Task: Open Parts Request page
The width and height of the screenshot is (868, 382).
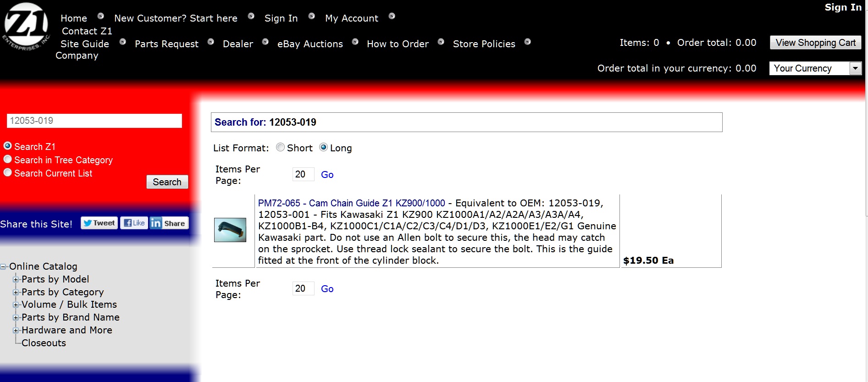Action: pos(166,44)
